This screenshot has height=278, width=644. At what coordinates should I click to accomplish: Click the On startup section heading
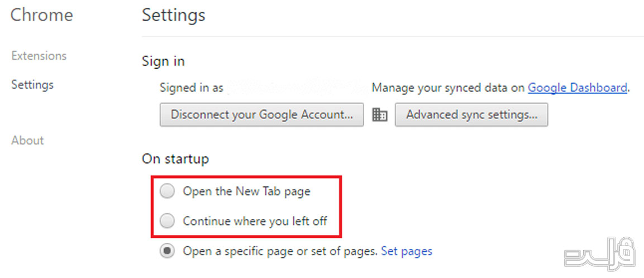pyautogui.click(x=175, y=159)
